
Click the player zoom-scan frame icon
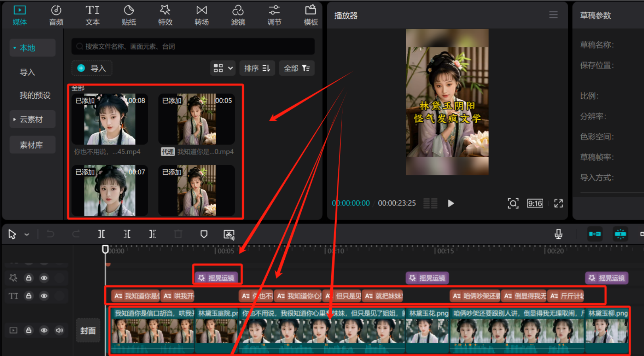513,203
